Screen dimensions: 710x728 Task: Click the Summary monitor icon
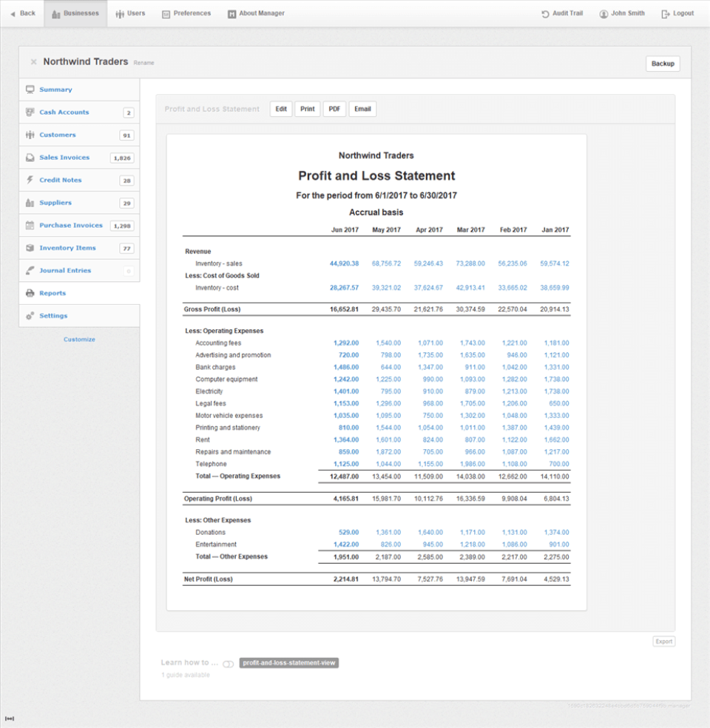click(29, 89)
